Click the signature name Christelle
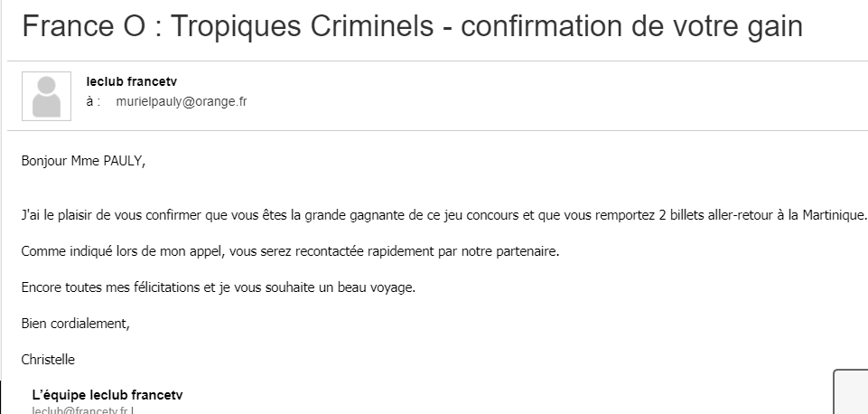 pyautogui.click(x=48, y=360)
